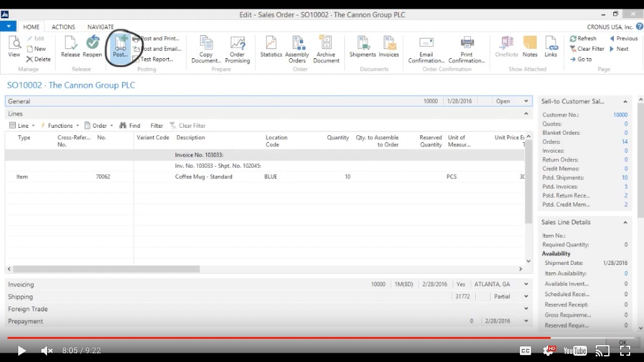Open the Order menu in Lines

coord(98,126)
